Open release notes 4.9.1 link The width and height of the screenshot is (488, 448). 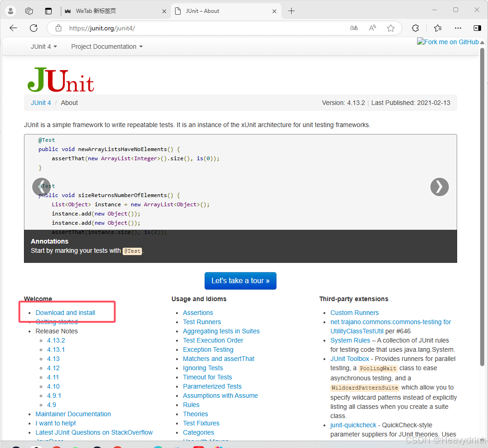click(54, 396)
